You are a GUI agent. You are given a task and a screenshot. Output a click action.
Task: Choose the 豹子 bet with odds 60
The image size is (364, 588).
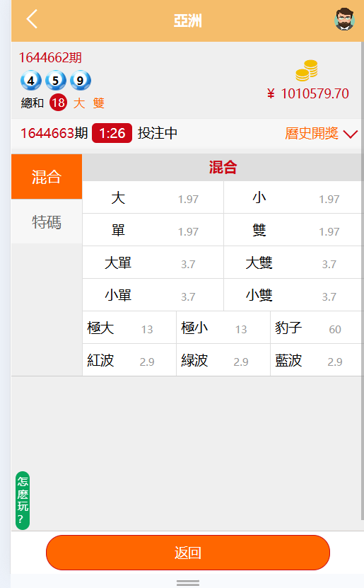[x=316, y=328]
